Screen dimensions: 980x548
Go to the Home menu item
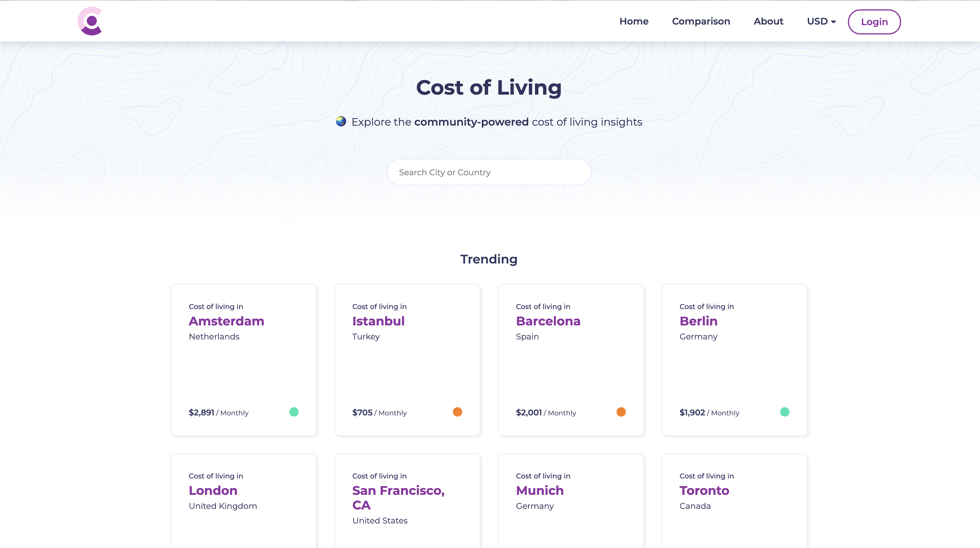click(634, 21)
